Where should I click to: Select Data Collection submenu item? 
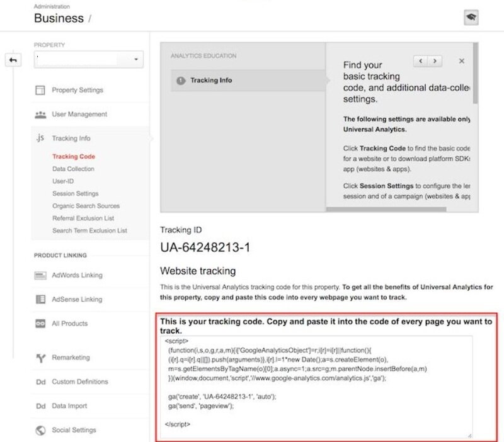point(73,169)
